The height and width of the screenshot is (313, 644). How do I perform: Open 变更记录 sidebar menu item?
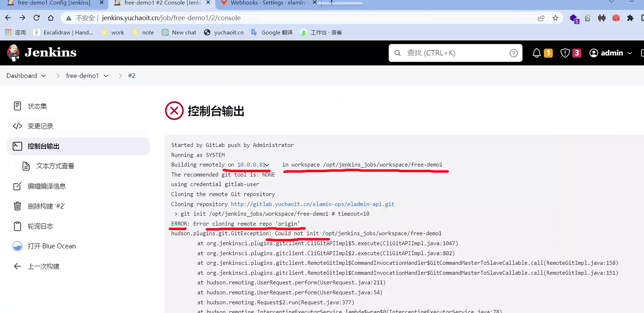point(40,126)
